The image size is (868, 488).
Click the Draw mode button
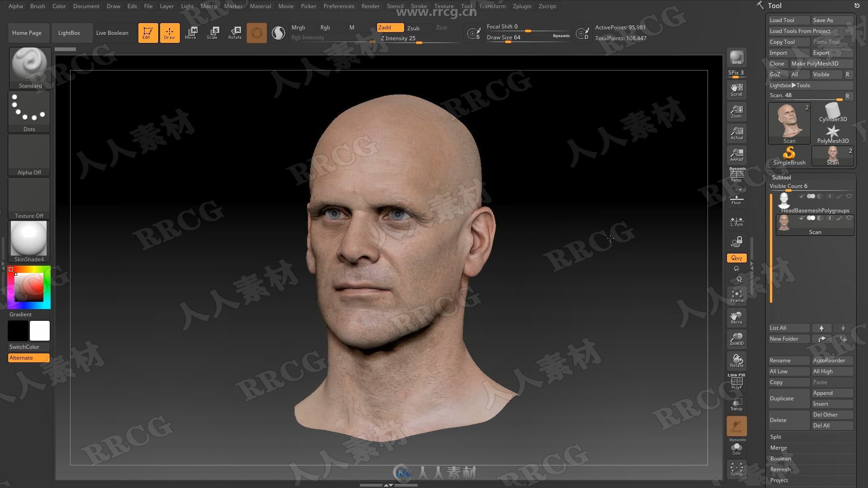tap(169, 32)
